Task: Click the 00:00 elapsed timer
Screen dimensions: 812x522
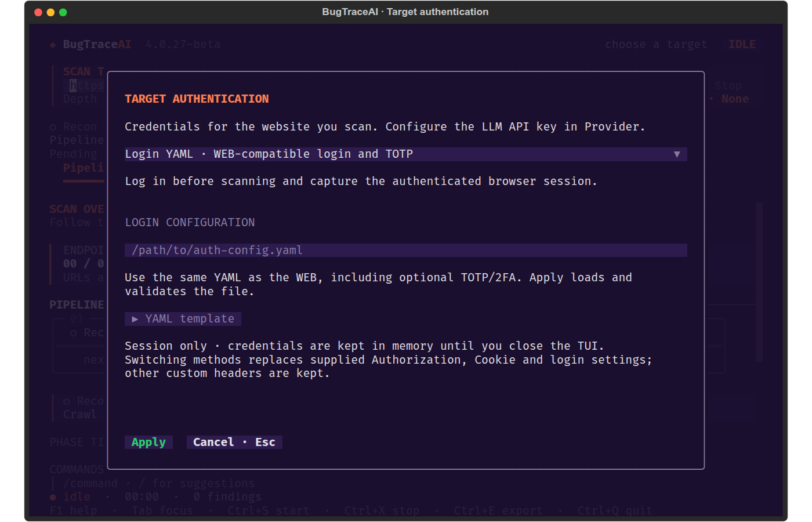Action: (142, 496)
